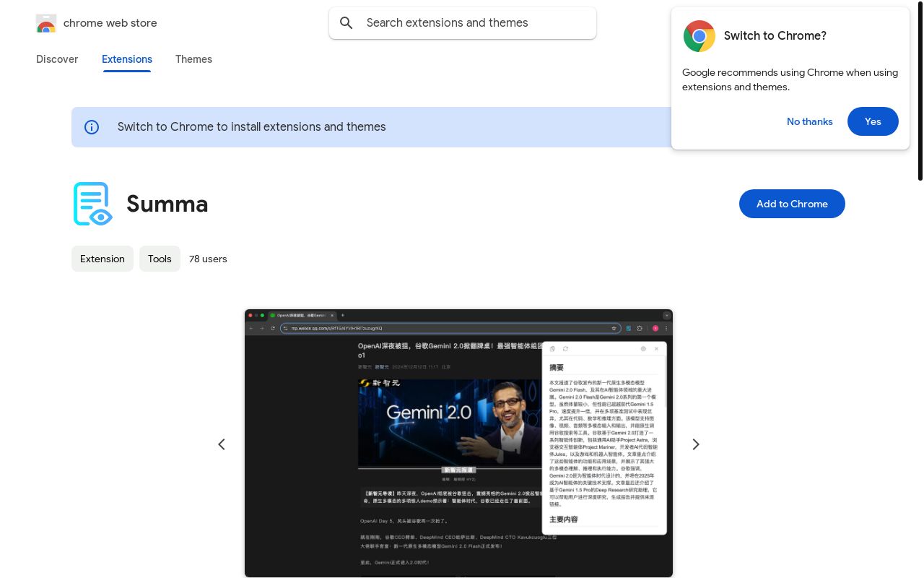Dismiss the popup with No thanks

click(809, 121)
